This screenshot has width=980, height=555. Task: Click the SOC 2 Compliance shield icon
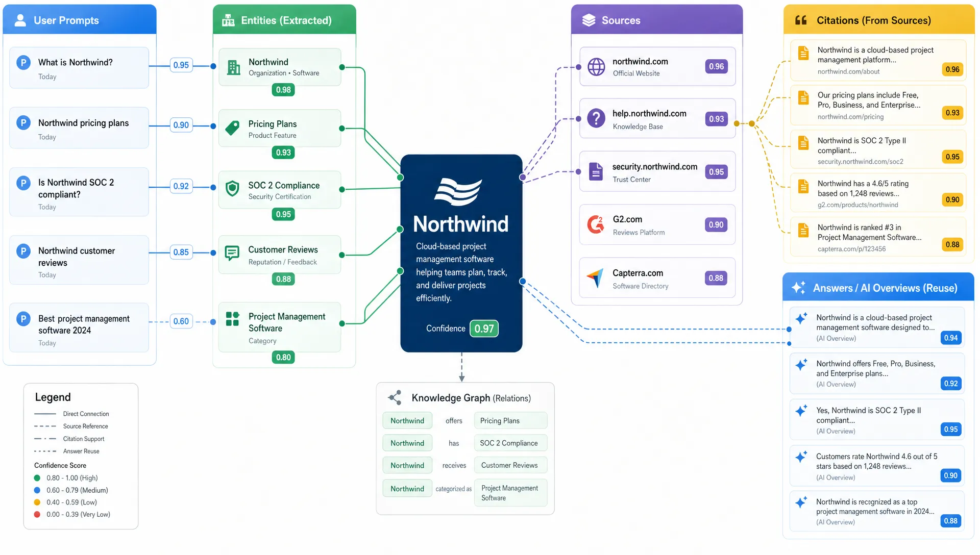[233, 189]
